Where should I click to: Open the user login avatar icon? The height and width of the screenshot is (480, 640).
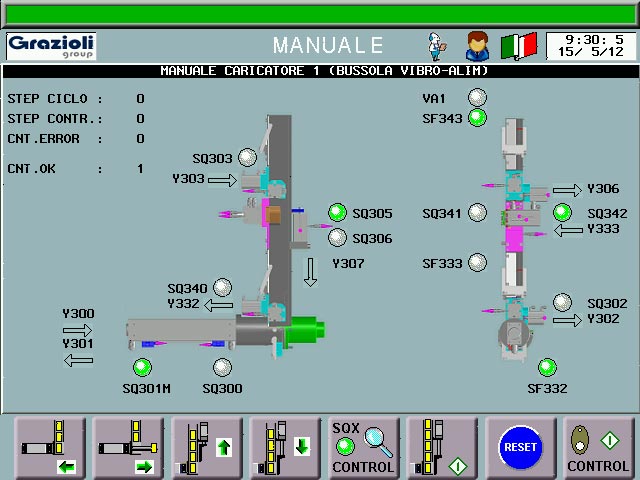point(478,46)
